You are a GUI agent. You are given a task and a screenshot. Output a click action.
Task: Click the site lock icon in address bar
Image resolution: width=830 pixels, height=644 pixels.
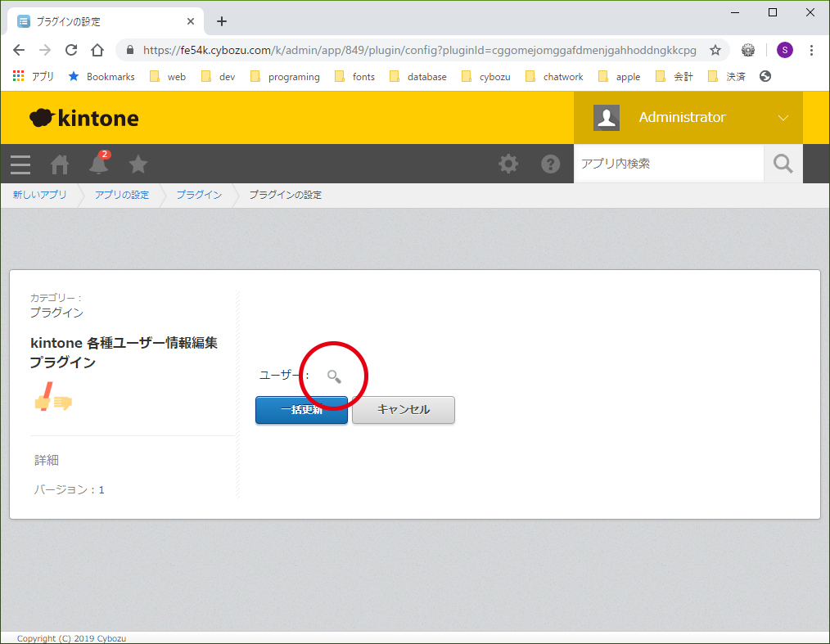coord(130,50)
